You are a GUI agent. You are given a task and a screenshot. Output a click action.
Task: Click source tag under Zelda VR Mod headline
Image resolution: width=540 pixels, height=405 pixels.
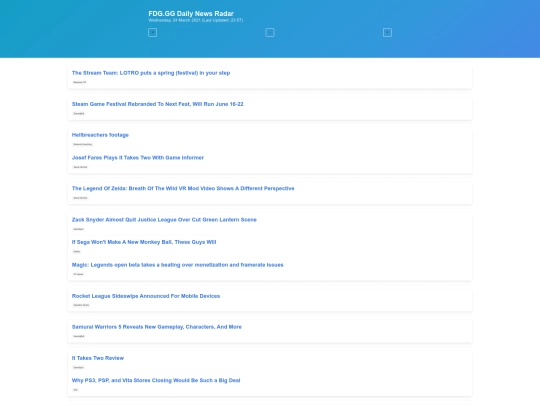click(x=80, y=198)
